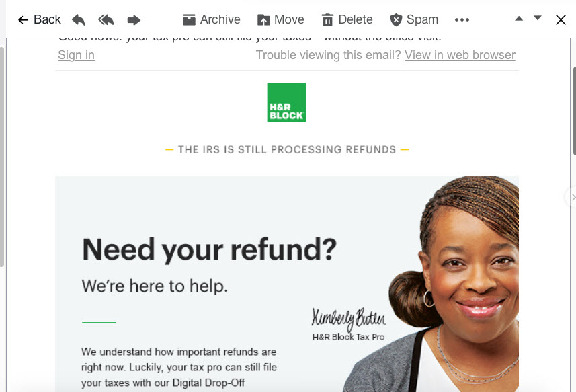Forward this email message
This screenshot has height=392, width=576.
click(x=134, y=20)
